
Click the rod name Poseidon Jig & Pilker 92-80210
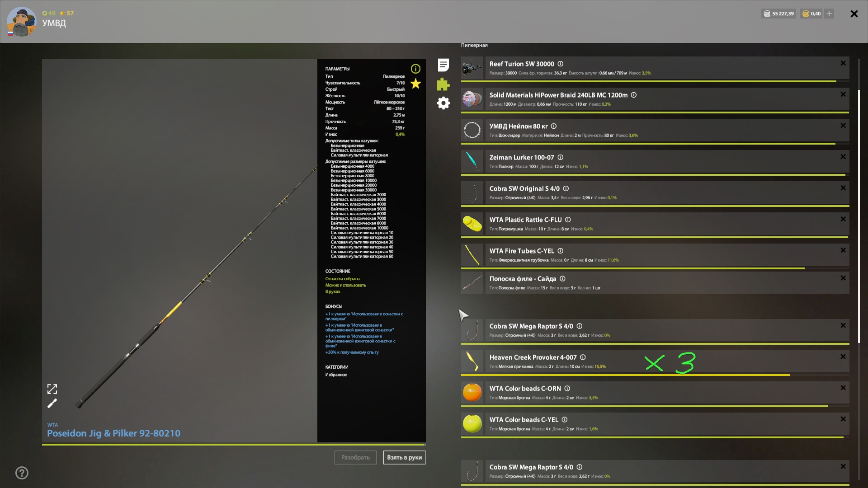point(113,433)
